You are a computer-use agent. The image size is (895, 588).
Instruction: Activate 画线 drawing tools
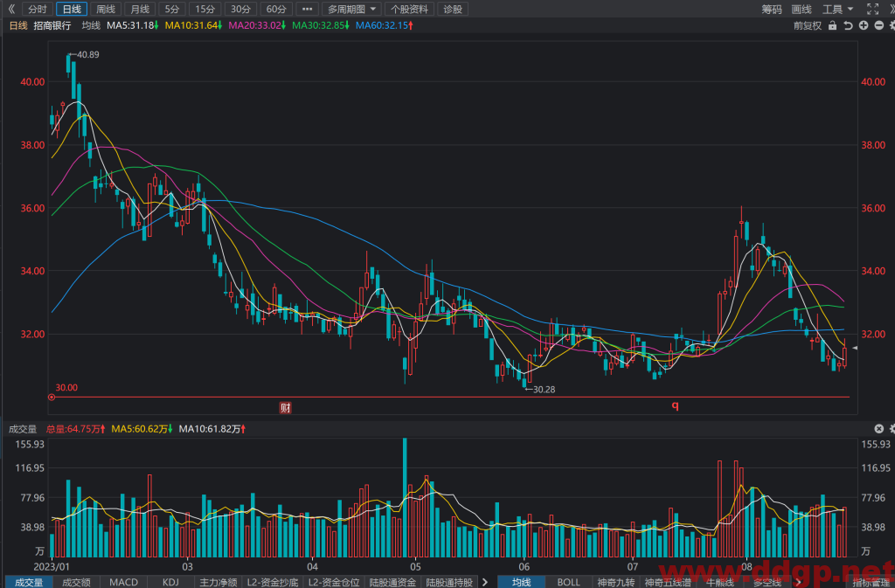[x=801, y=9]
